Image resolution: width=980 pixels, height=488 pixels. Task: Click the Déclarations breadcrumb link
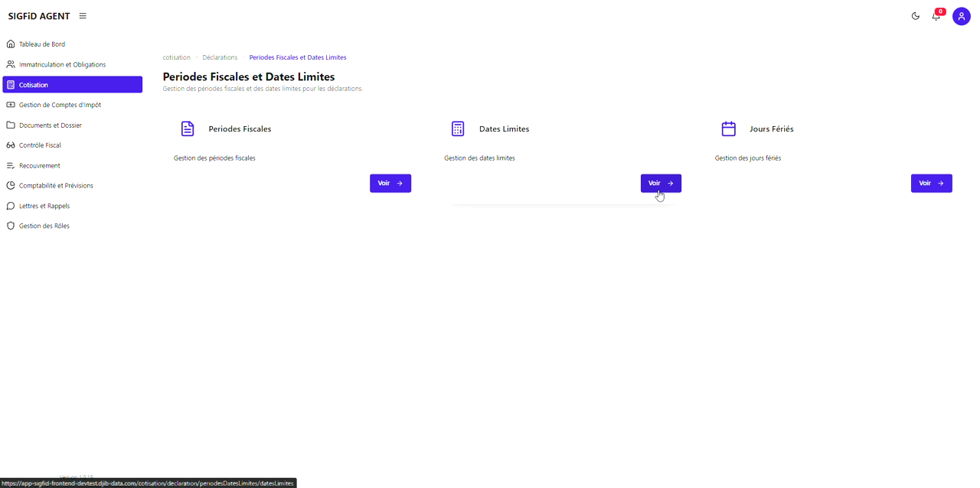220,57
